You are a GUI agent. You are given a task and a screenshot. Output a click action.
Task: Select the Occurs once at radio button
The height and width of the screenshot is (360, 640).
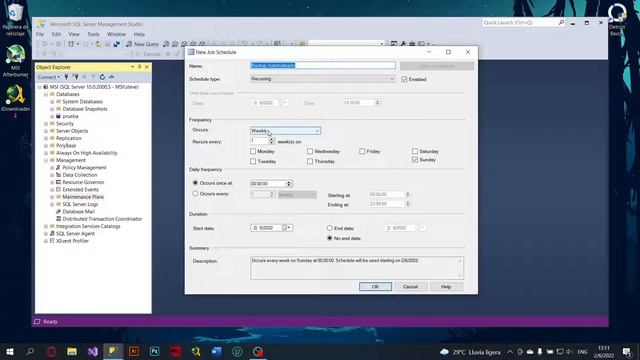click(196, 183)
